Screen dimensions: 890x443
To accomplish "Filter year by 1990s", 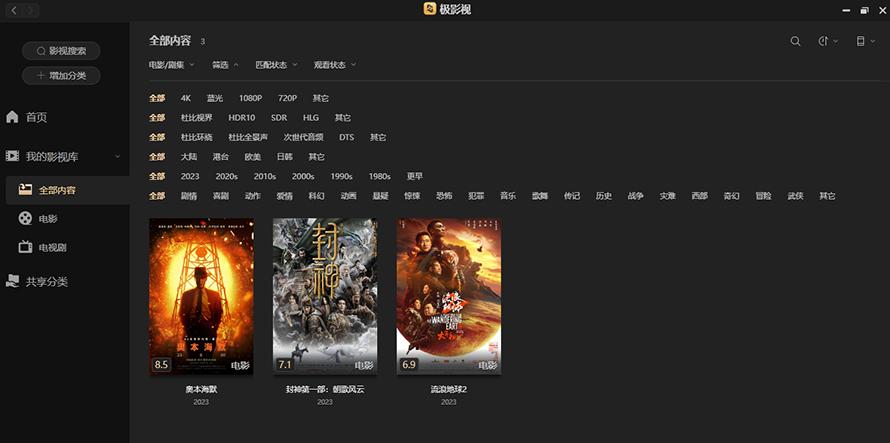I will (341, 176).
